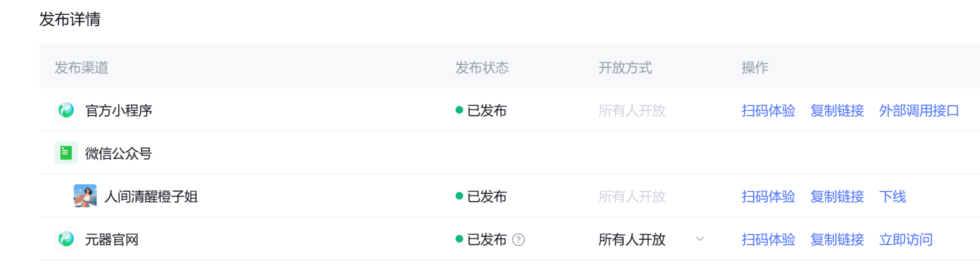This screenshot has width=980, height=271.
Task: Click the green 微信公众号 icon
Action: coord(66,153)
